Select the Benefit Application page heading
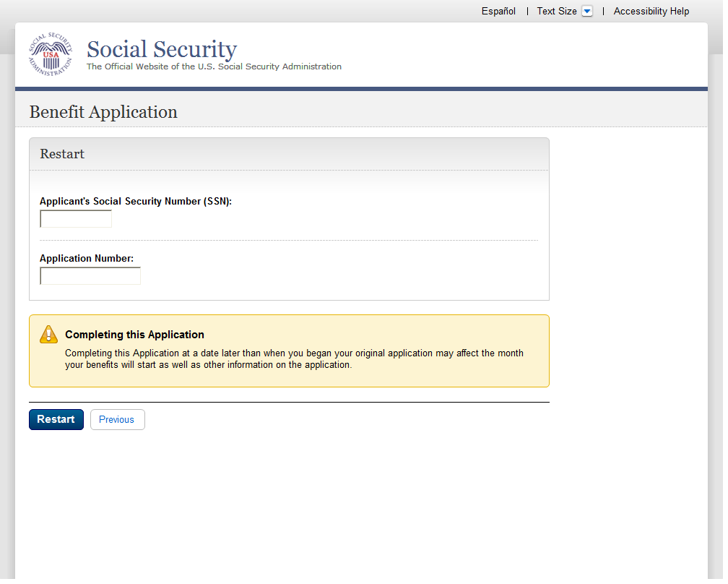Viewport: 728px width, 584px height. (x=103, y=112)
